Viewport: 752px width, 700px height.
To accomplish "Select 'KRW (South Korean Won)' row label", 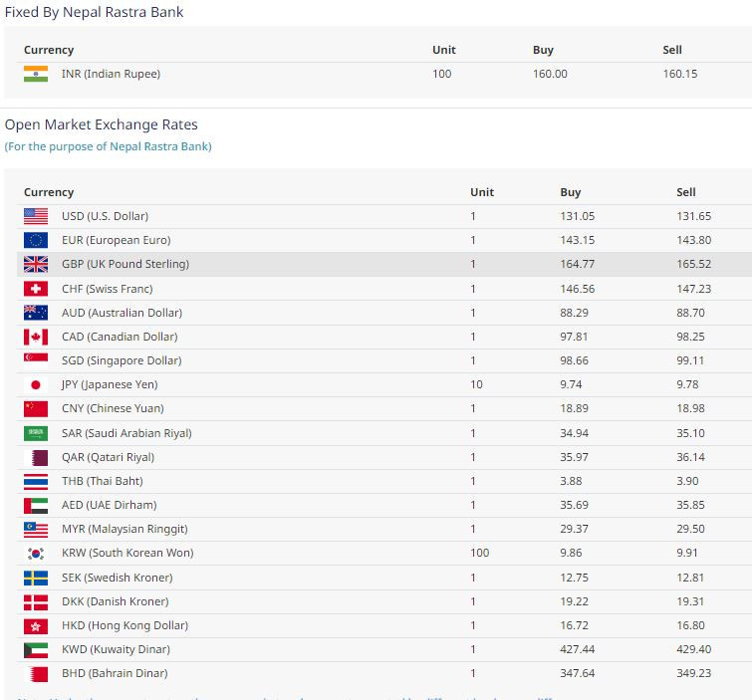I will 127,553.
